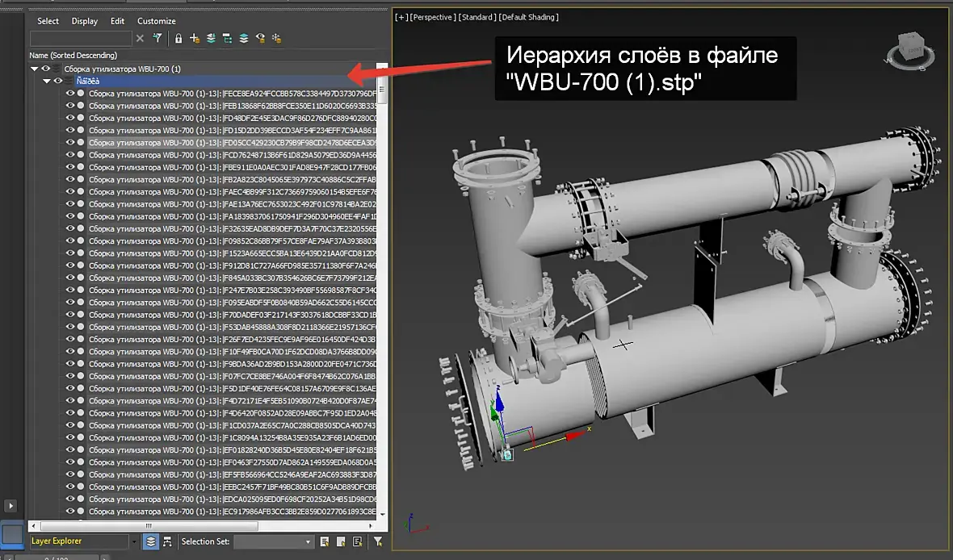953x560 pixels.
Task: Click object dot icon of F845A033BC row
Action: [x=81, y=278]
